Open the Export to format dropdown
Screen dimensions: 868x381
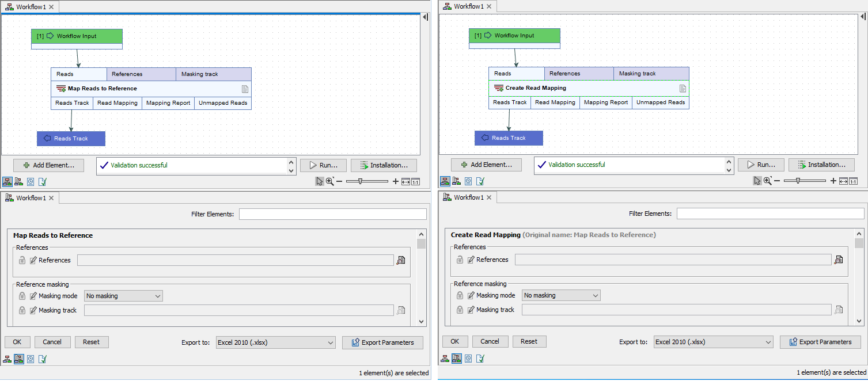click(x=275, y=342)
